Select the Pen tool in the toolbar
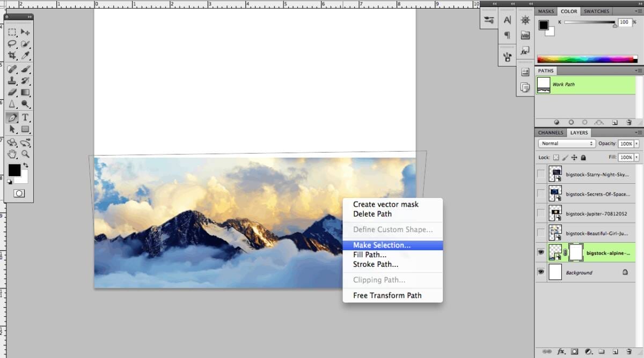The height and width of the screenshot is (358, 644). 12,117
